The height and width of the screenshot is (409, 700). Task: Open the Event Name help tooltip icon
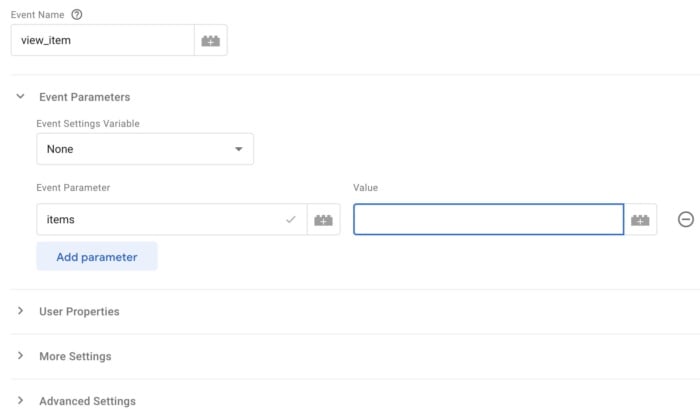tap(77, 15)
